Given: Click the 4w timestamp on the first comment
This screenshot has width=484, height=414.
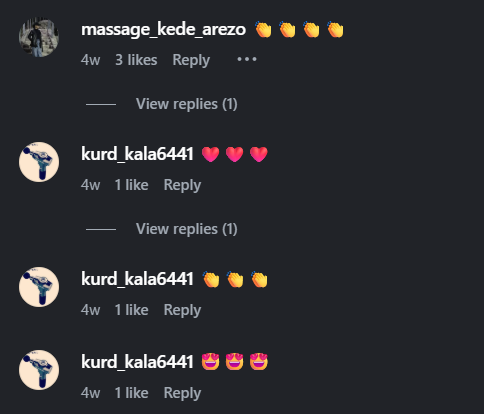Looking at the screenshot, I should (x=90, y=60).
